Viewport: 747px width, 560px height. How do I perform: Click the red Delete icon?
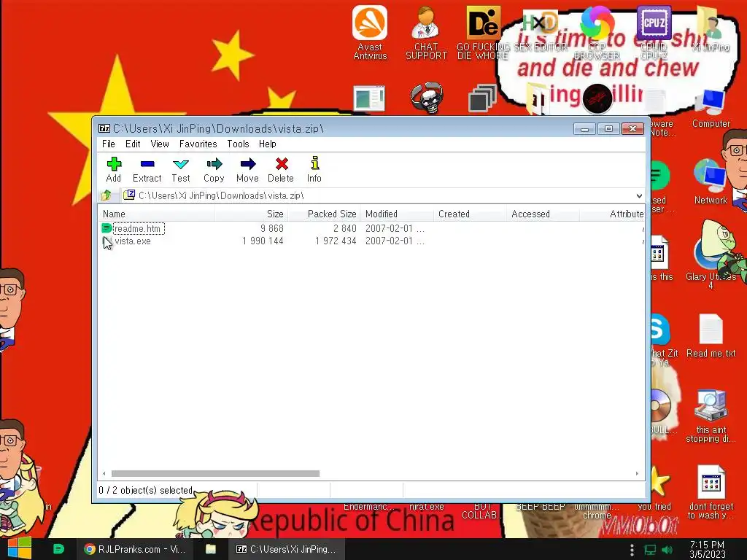click(x=281, y=169)
